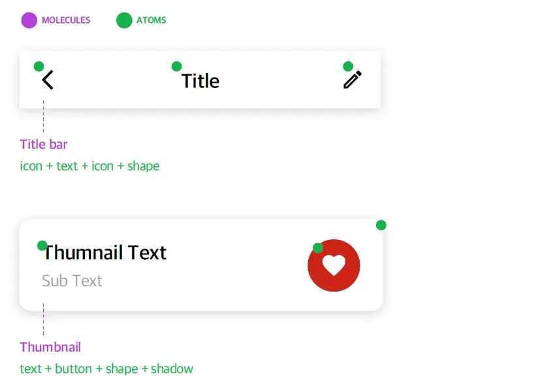Click green dot beside Thumnail Text
536x392 pixels.
pyautogui.click(x=42, y=245)
